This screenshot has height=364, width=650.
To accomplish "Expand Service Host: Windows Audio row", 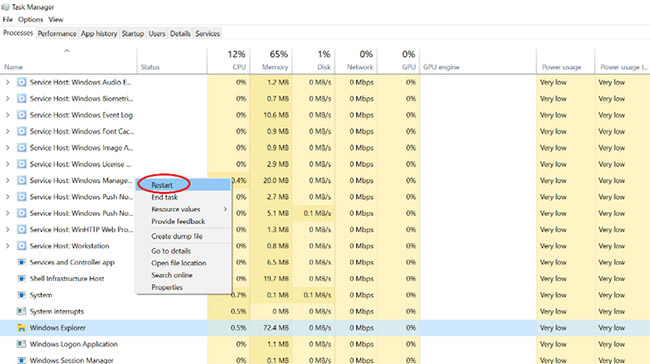I will (x=7, y=82).
